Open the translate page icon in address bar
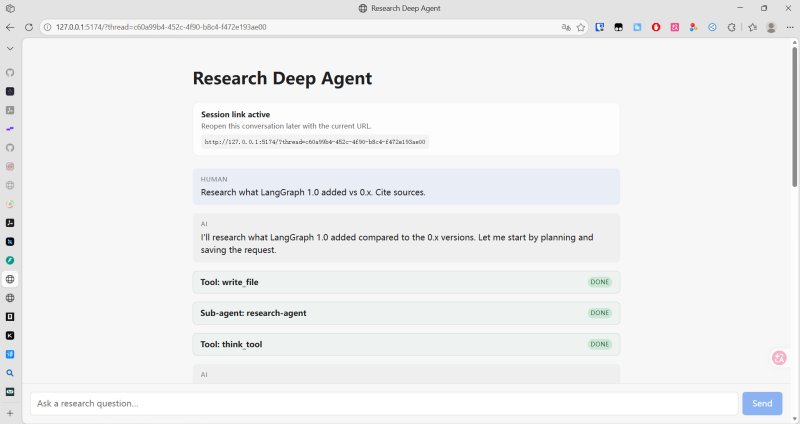Image resolution: width=800 pixels, height=424 pixels. (x=566, y=27)
